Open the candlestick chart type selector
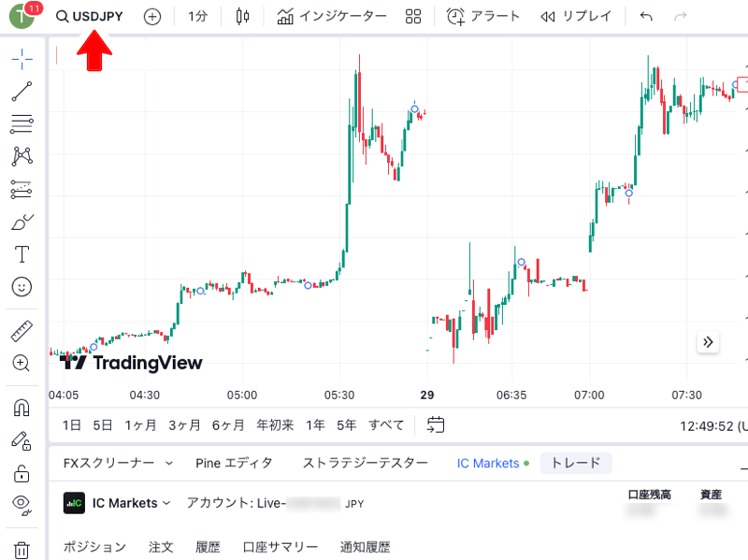 pos(242,16)
